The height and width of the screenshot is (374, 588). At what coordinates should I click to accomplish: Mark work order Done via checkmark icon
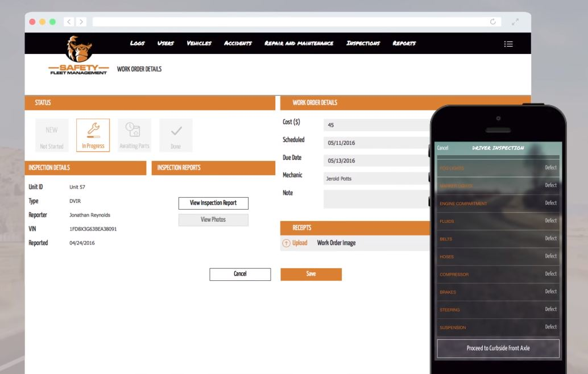[x=176, y=131]
